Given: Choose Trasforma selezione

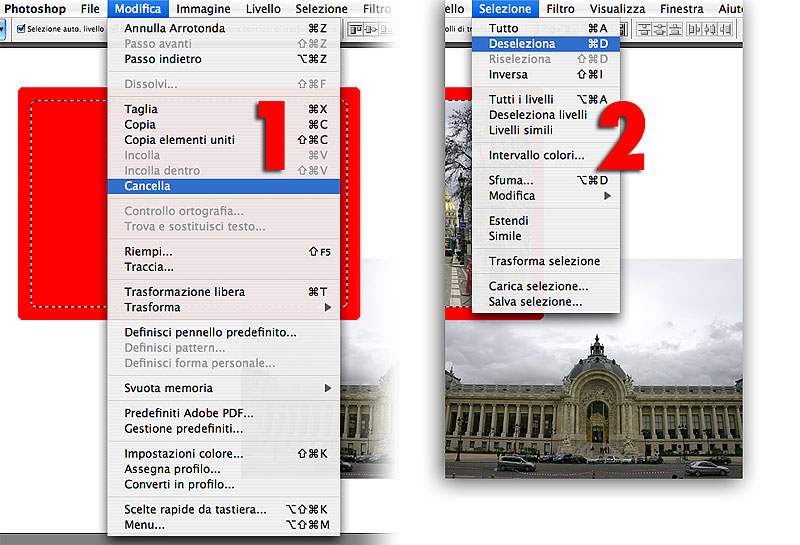Looking at the screenshot, I should click(546, 261).
